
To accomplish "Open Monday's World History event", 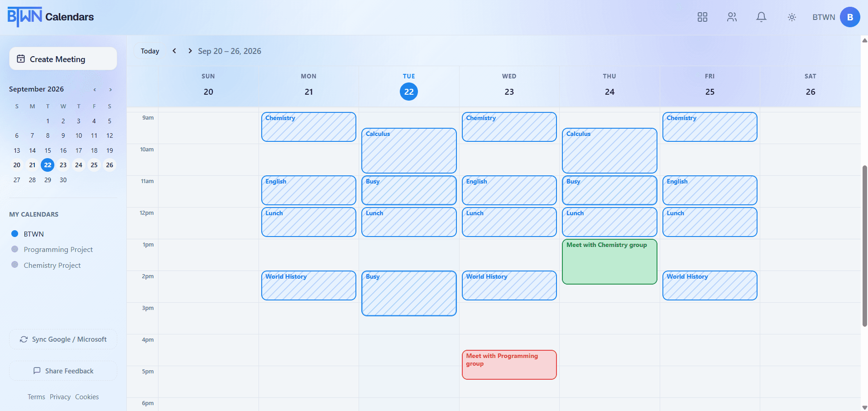I will (309, 285).
